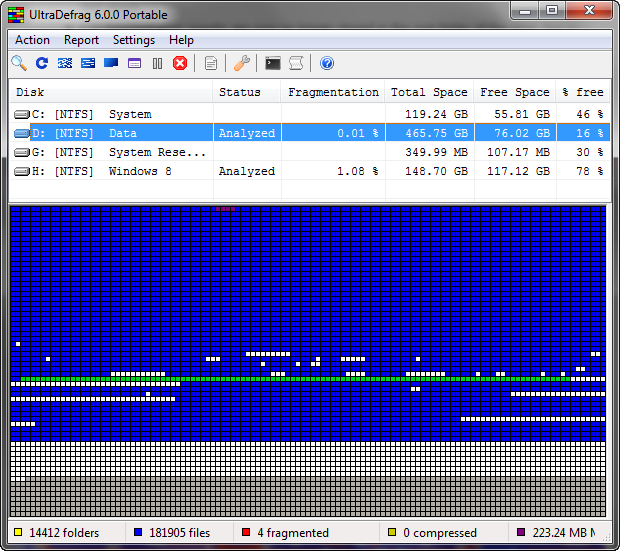
Task: Click the 181905 files status entry
Action: (x=179, y=532)
